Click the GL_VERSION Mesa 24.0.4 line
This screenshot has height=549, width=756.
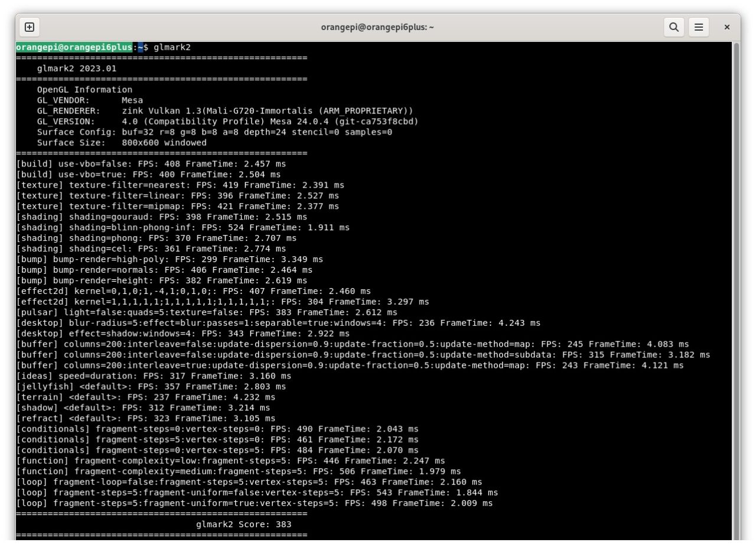click(227, 122)
